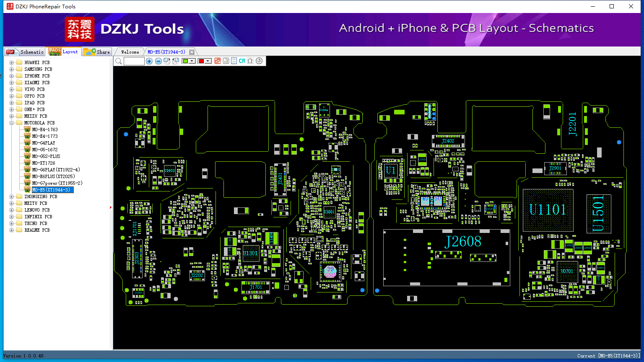Expand the IPHONE PCB folder

12,76
